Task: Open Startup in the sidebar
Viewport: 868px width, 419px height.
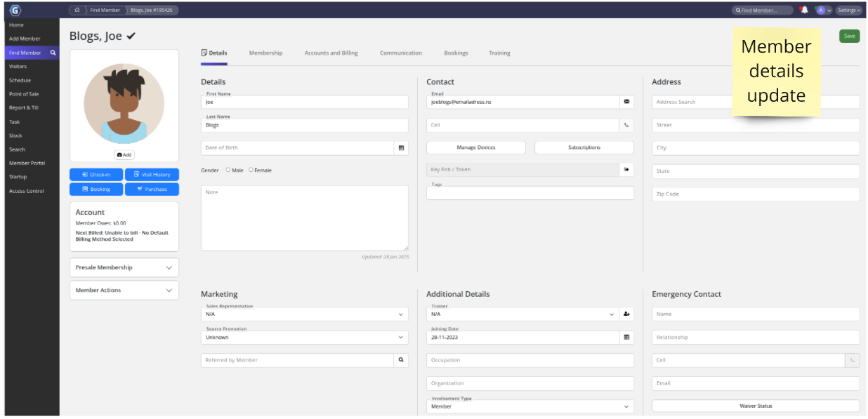Action: point(17,177)
